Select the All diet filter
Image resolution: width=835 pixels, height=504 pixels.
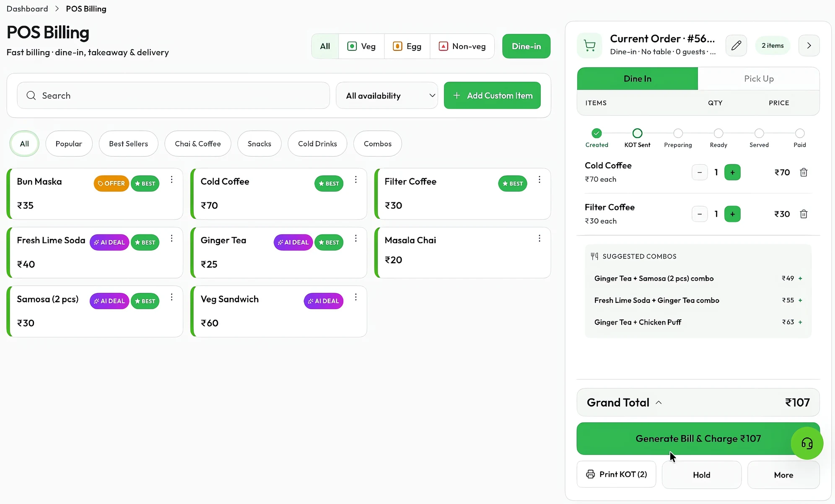point(325,46)
